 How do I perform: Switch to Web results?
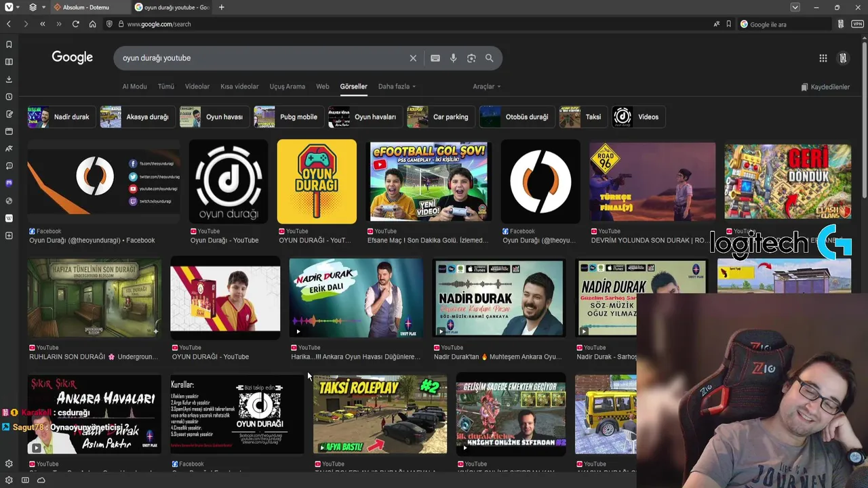[x=323, y=87]
